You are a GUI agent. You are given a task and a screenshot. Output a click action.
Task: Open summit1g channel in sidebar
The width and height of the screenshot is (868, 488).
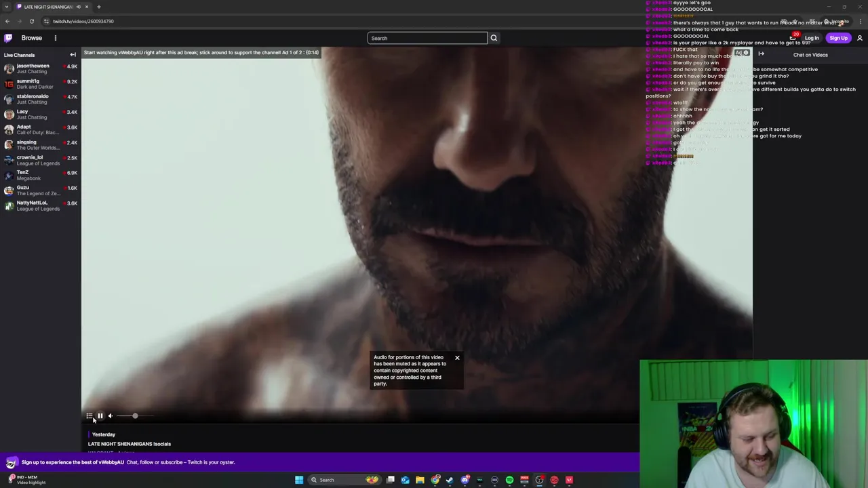pos(41,84)
